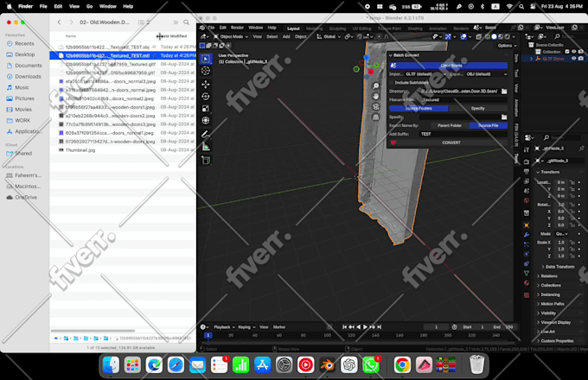588x380 pixels.
Task: Open the Export format OBJ dropdown
Action: [486, 74]
